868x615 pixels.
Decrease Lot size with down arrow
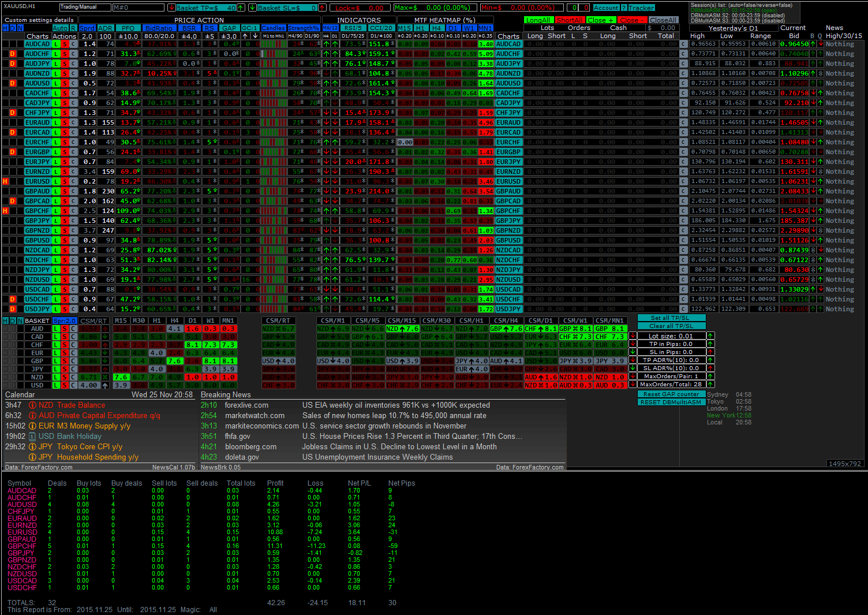[633, 336]
